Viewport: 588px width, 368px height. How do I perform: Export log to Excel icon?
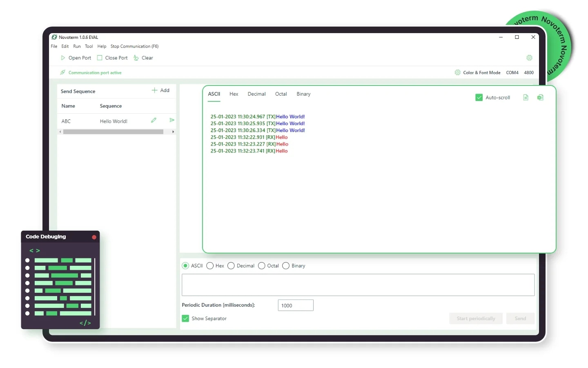(x=540, y=97)
